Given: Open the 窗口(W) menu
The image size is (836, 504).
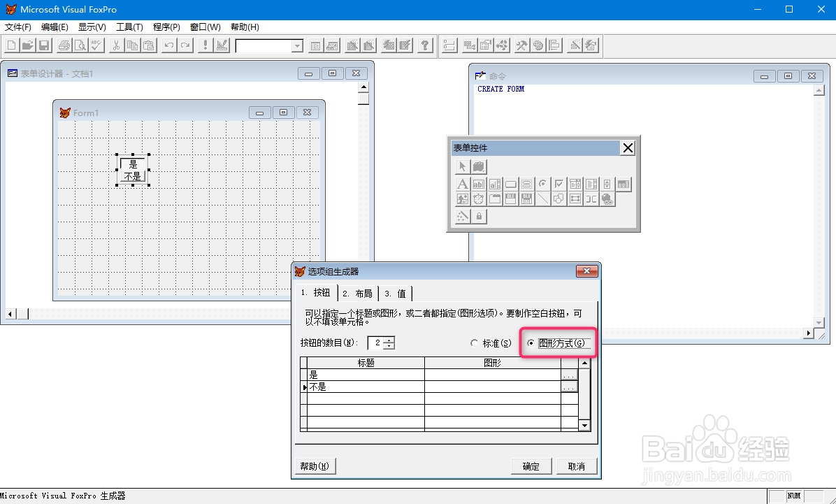Looking at the screenshot, I should pos(206,27).
